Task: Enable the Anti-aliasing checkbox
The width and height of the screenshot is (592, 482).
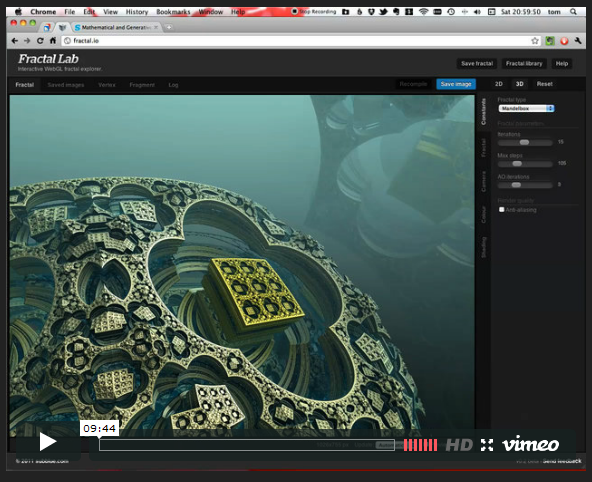Action: (501, 209)
